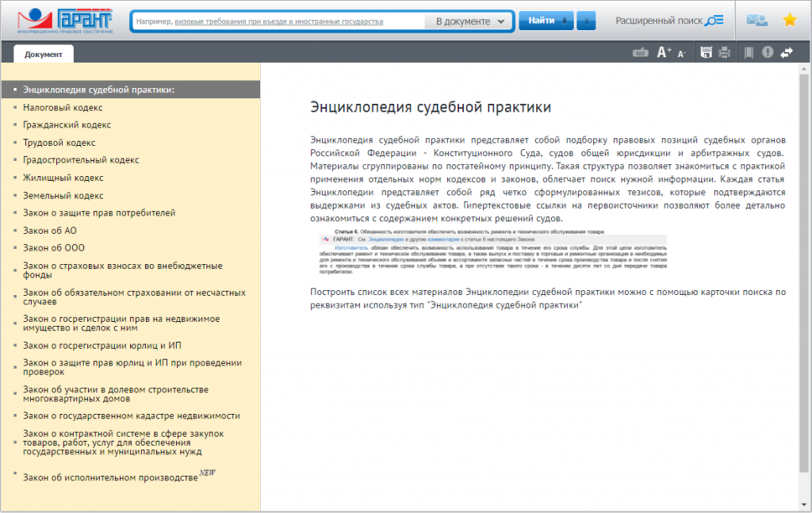812x513 pixels.
Task: Open the law on участии в долевом строительстве
Action: pyautogui.click(x=116, y=394)
